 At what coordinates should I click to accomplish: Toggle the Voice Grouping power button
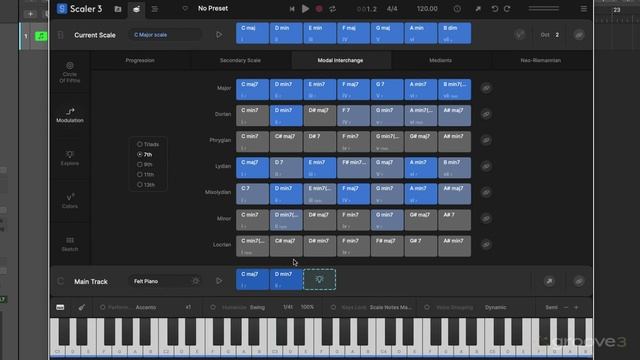(x=427, y=307)
